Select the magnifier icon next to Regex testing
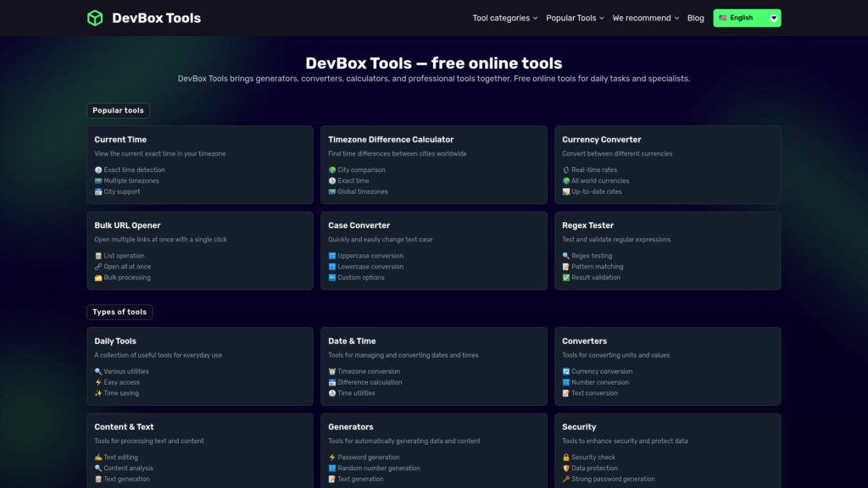 tap(566, 255)
